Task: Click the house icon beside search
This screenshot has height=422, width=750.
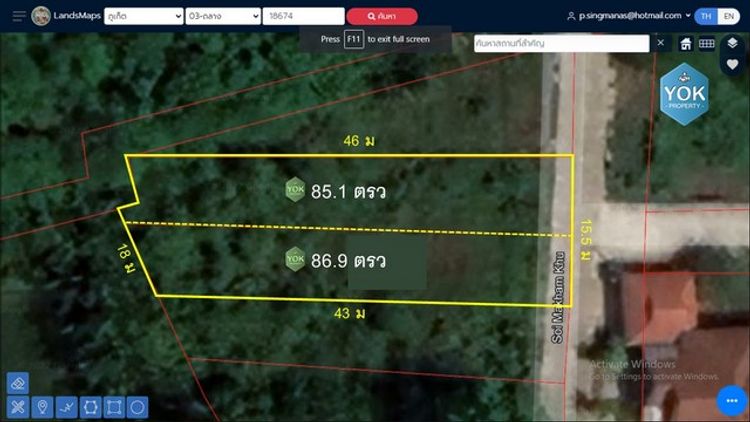Action: point(686,43)
